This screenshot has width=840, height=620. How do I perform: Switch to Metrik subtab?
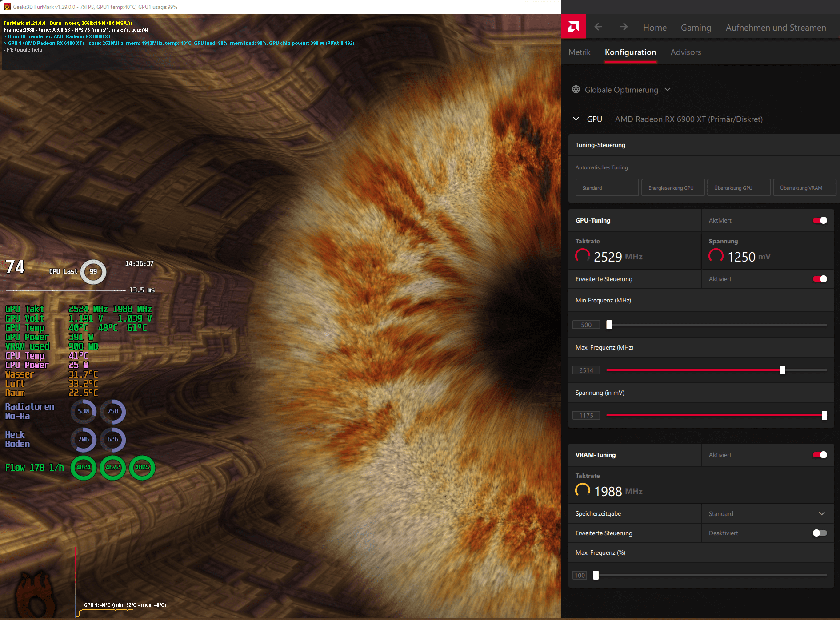(x=580, y=52)
